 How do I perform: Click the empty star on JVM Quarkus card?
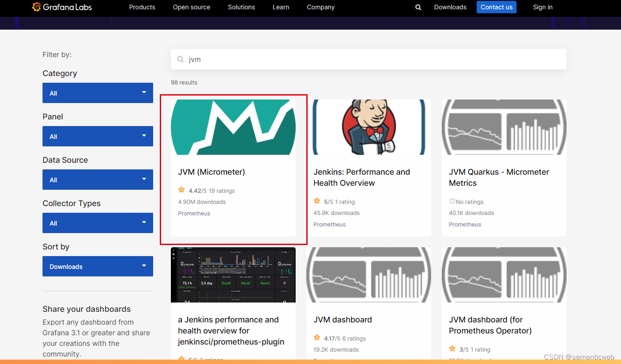click(x=452, y=201)
